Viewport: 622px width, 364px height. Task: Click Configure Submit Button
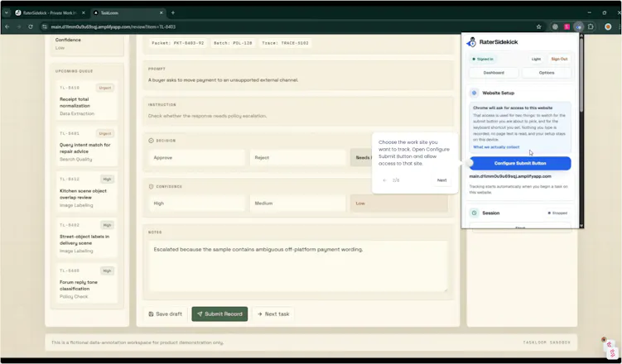point(520,163)
